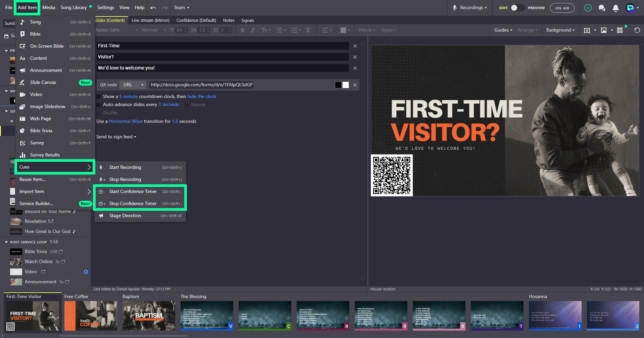Click the Horizontal Wipe transition link

126,122
